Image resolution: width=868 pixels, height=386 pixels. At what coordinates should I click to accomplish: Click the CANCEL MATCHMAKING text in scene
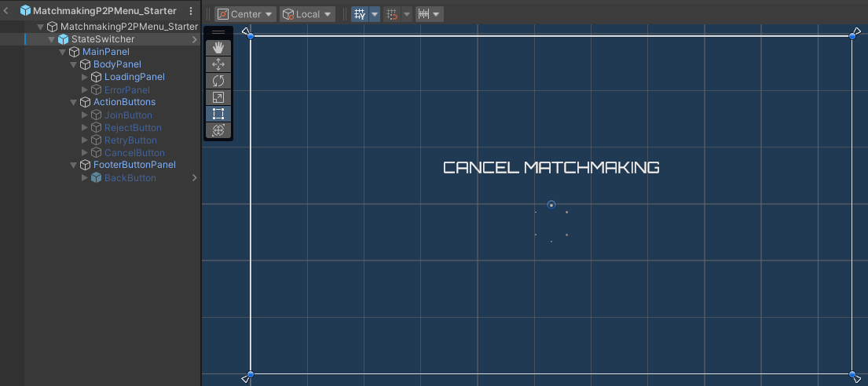[551, 167]
